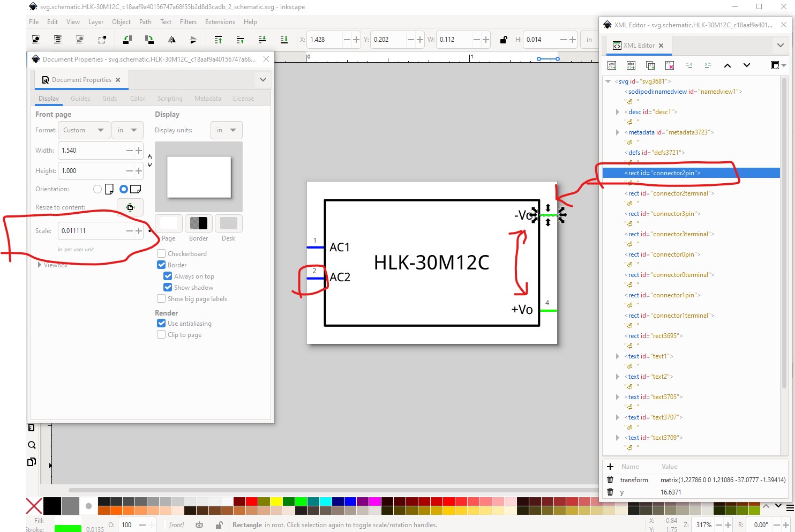Raise node in XML Editor

coord(727,65)
